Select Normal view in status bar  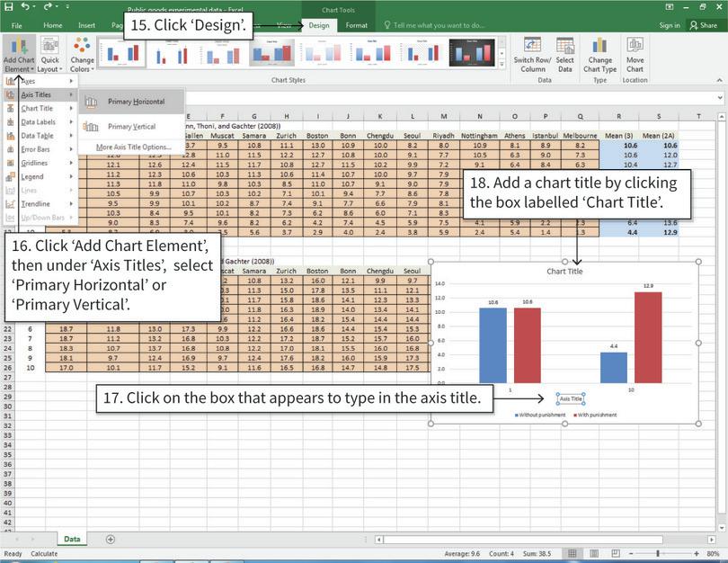point(573,554)
